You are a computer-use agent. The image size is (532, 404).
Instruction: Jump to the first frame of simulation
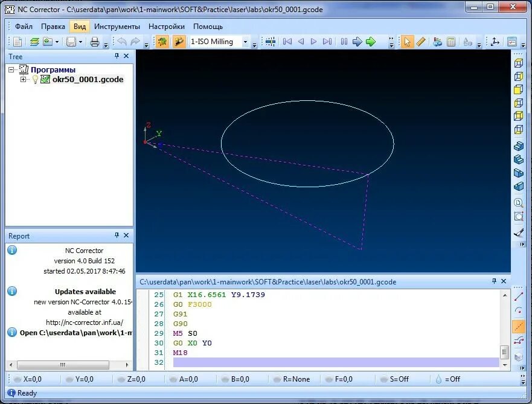(287, 42)
